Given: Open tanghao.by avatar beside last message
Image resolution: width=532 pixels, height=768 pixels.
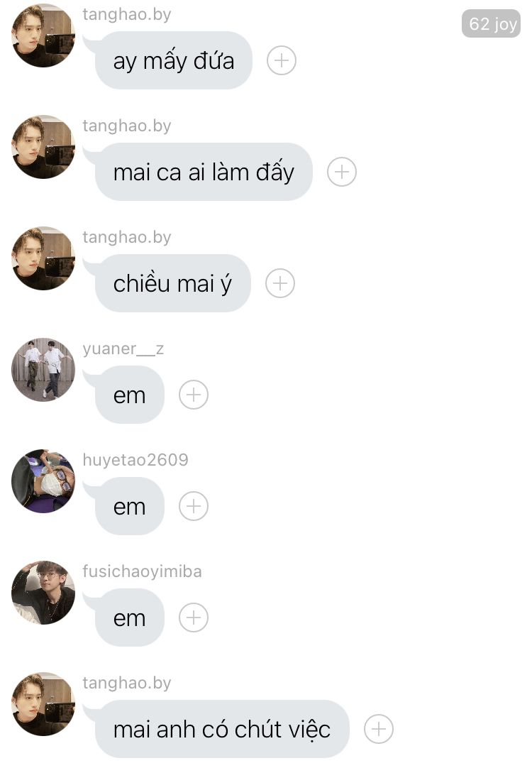Looking at the screenshot, I should coord(43,704).
